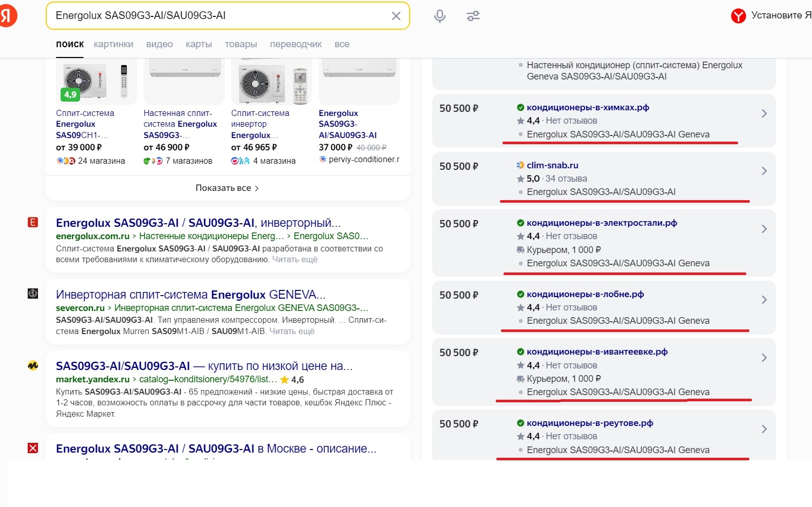Click first product thumbnail with 4,9 rating

[x=96, y=82]
